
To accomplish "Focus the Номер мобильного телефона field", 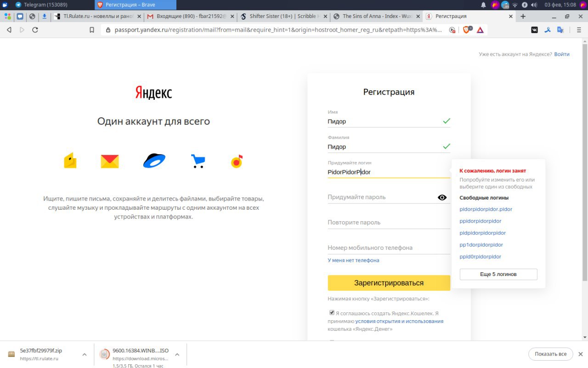I will click(389, 248).
